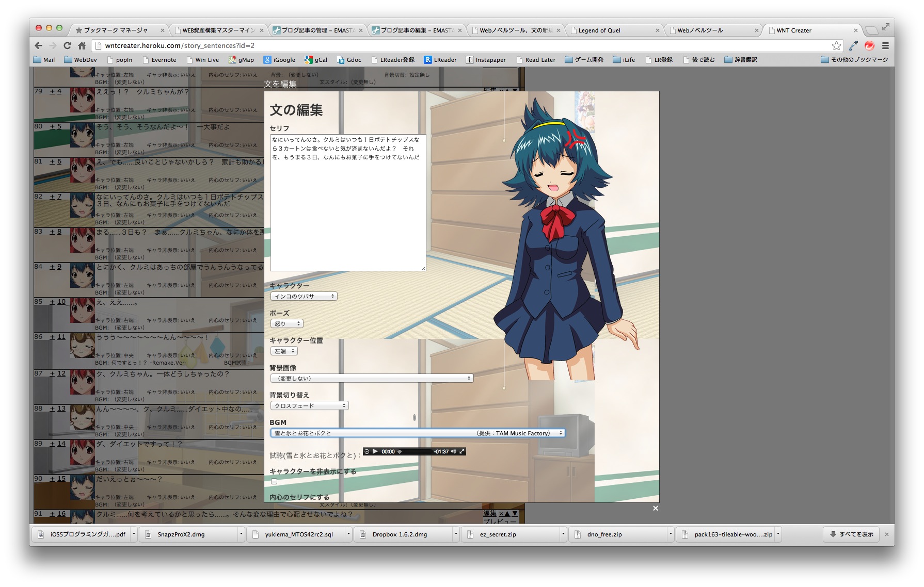
Task: Click すべてを表示 downloads button
Action: 851,534
